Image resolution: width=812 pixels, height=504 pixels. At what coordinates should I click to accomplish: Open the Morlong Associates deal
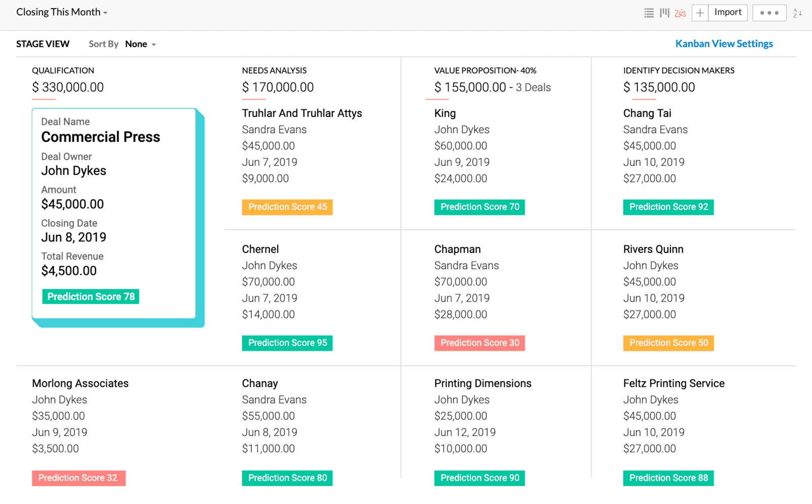[80, 383]
